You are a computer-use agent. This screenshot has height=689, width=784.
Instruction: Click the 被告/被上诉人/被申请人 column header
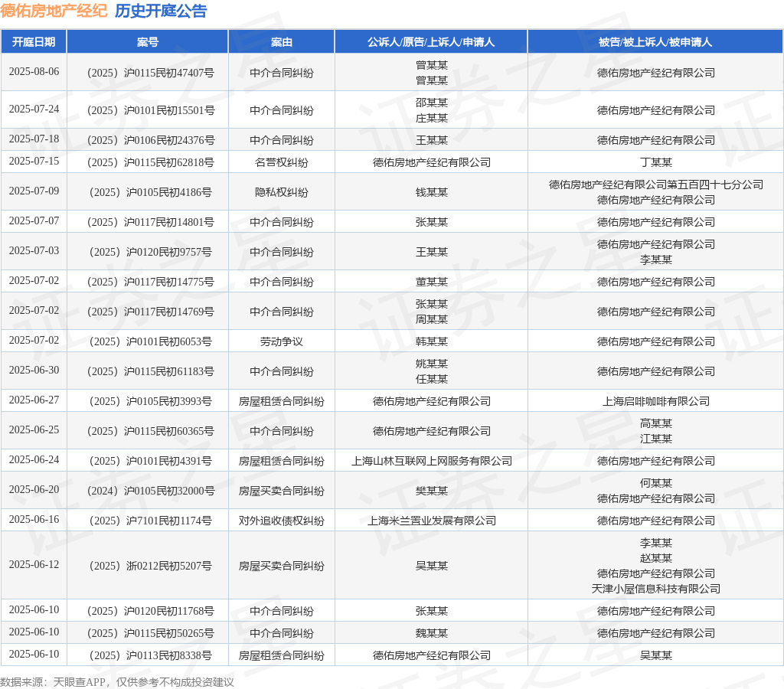[x=655, y=42]
